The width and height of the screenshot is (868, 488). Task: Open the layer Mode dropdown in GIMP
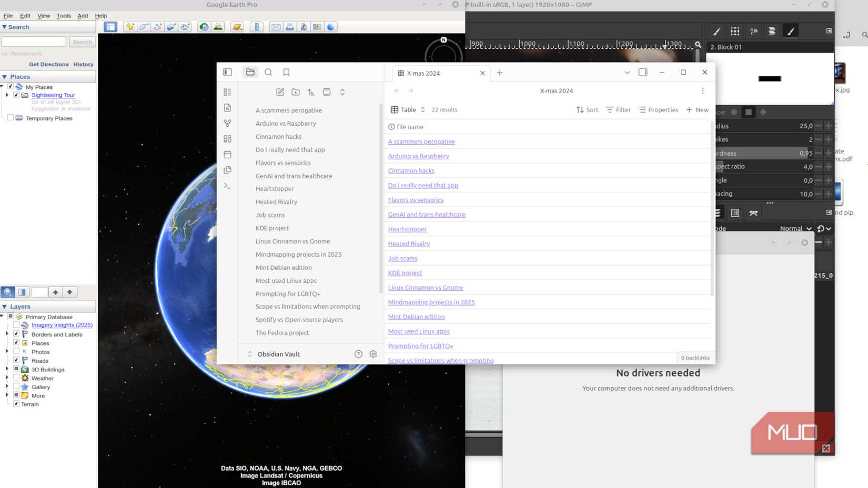point(794,228)
